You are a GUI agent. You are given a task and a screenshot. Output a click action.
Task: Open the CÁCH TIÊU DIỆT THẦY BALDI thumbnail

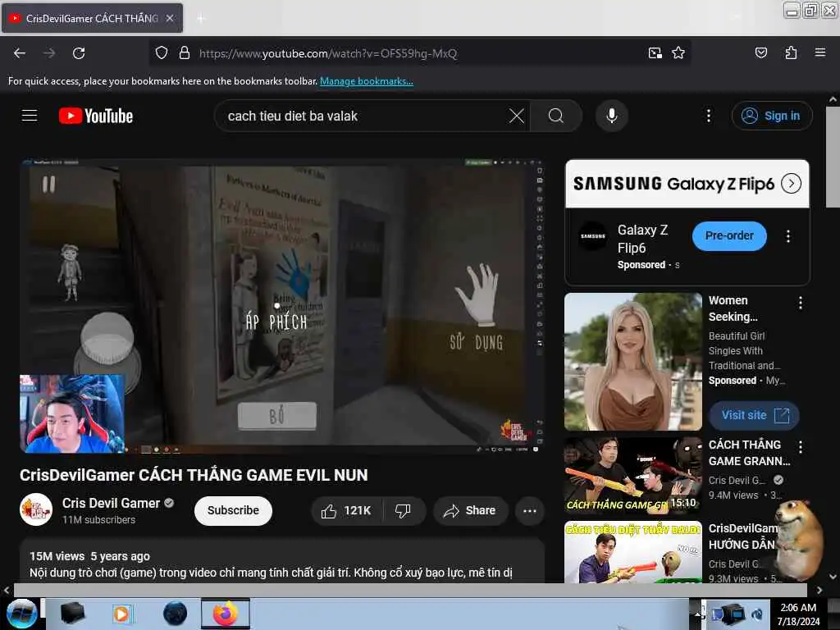[633, 552]
